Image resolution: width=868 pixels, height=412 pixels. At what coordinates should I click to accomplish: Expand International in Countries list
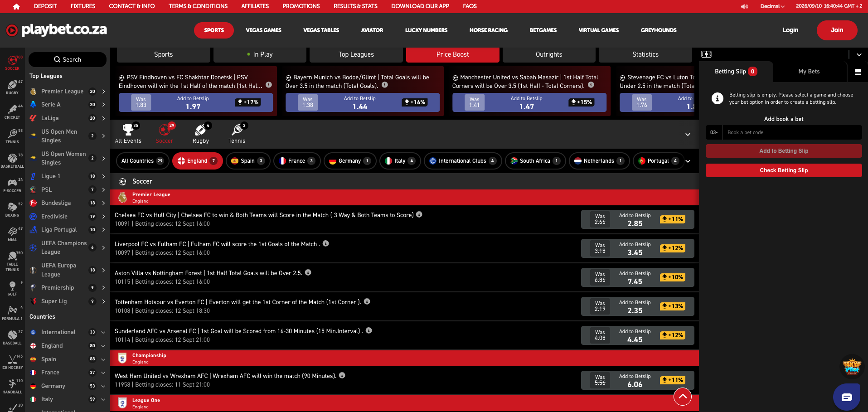point(103,332)
